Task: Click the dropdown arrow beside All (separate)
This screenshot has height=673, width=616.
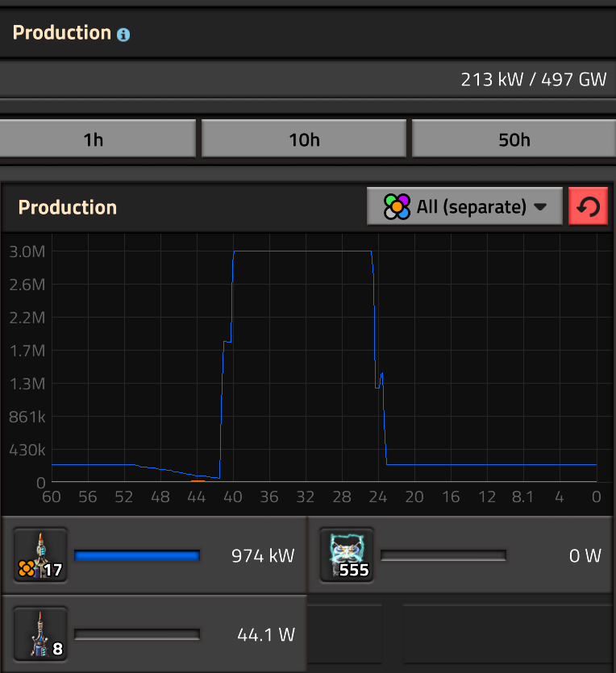Action: tap(540, 207)
